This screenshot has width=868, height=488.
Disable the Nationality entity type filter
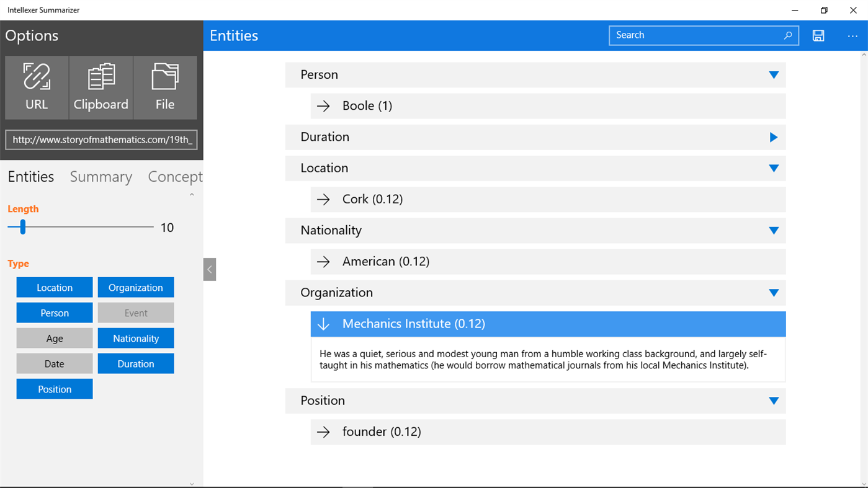[136, 339]
